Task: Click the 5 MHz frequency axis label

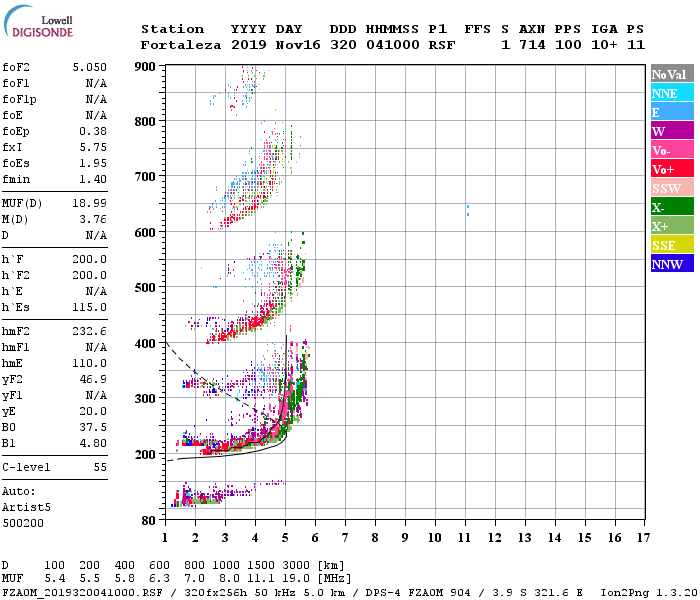Action: [x=285, y=538]
